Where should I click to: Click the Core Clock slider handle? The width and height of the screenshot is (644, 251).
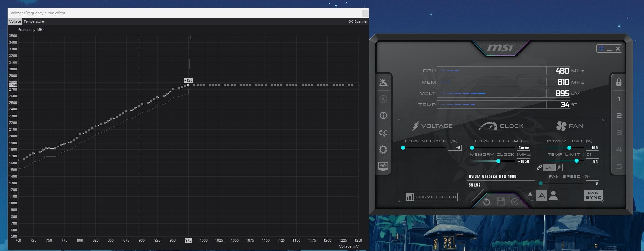pyautogui.click(x=472, y=148)
